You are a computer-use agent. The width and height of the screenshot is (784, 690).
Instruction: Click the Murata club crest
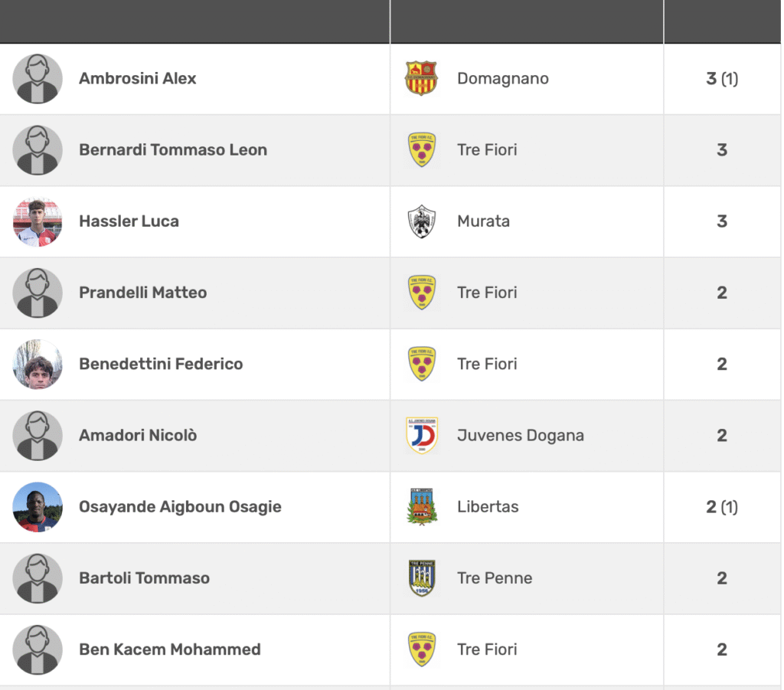pyautogui.click(x=422, y=221)
